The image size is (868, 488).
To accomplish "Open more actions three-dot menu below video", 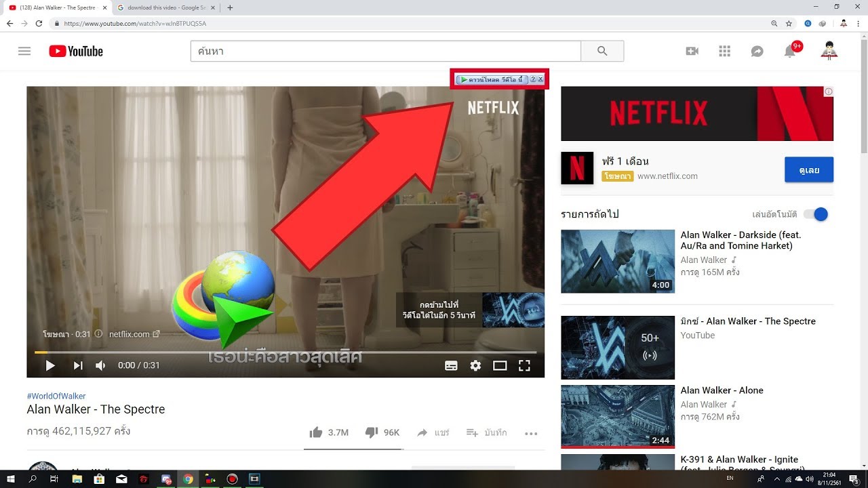I will (531, 433).
